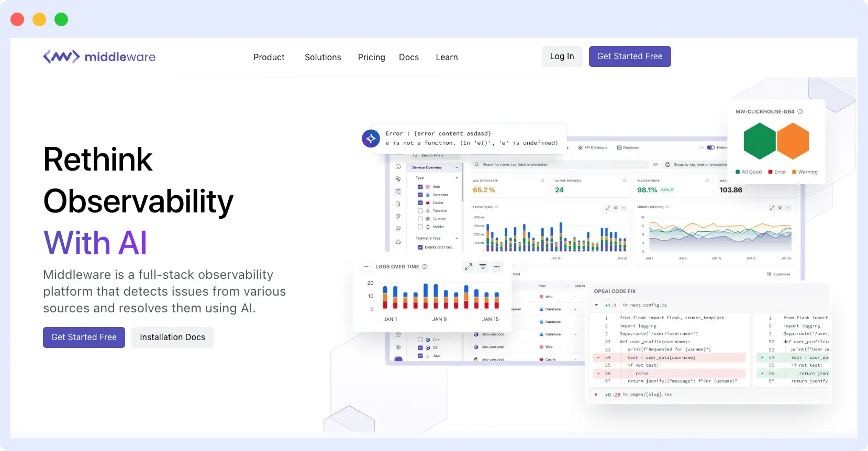Screen dimensions: 868x451
Task: Open the Docs link in navigation
Action: point(409,57)
